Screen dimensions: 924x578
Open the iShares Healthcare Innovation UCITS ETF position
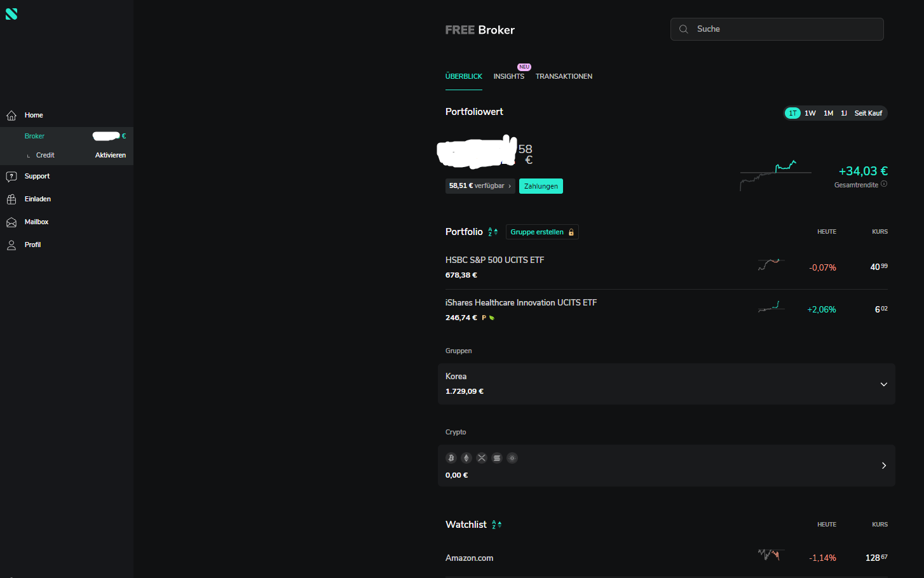[x=667, y=310]
